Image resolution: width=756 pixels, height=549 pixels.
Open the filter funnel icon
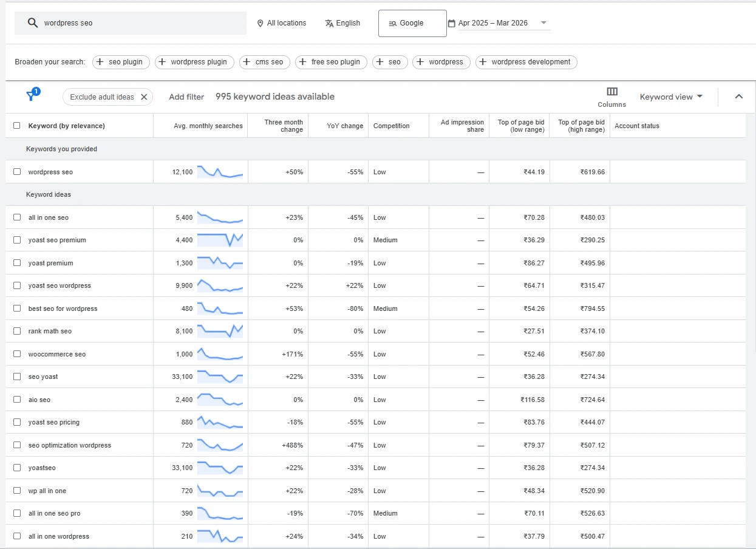coord(32,96)
